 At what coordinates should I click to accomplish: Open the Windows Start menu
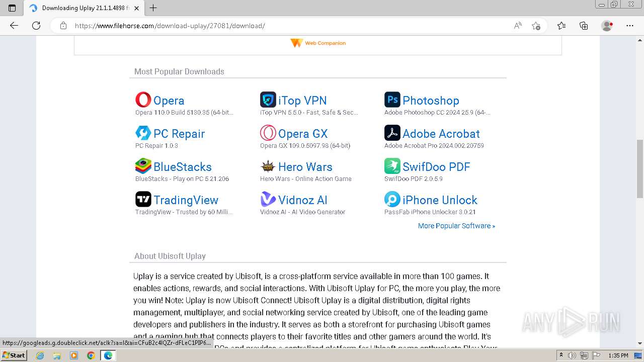pyautogui.click(x=14, y=355)
